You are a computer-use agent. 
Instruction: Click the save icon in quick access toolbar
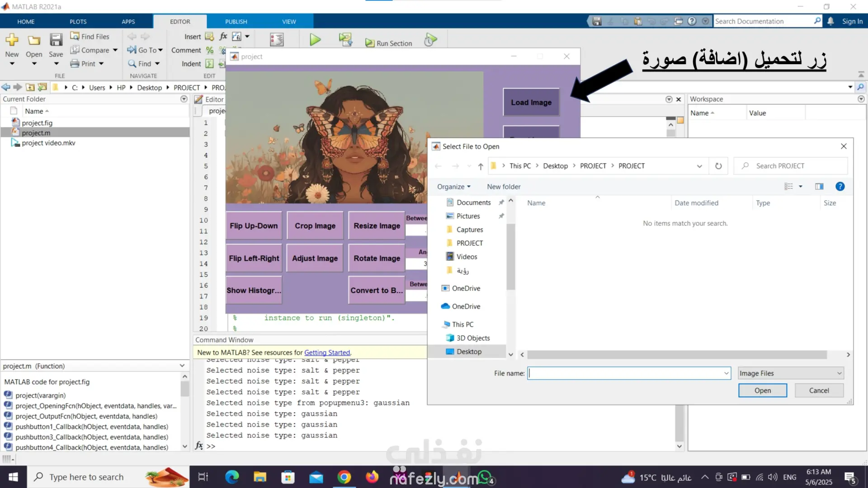coord(597,21)
